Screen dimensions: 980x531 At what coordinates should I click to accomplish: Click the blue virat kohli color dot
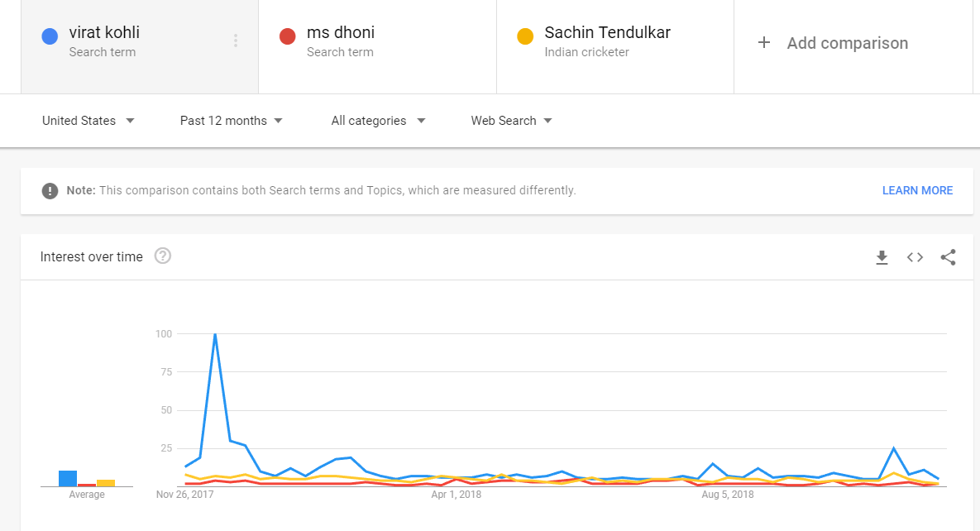[x=50, y=36]
